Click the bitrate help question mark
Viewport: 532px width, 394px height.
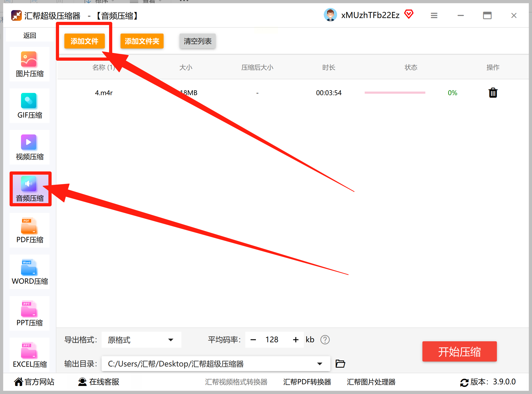click(325, 340)
